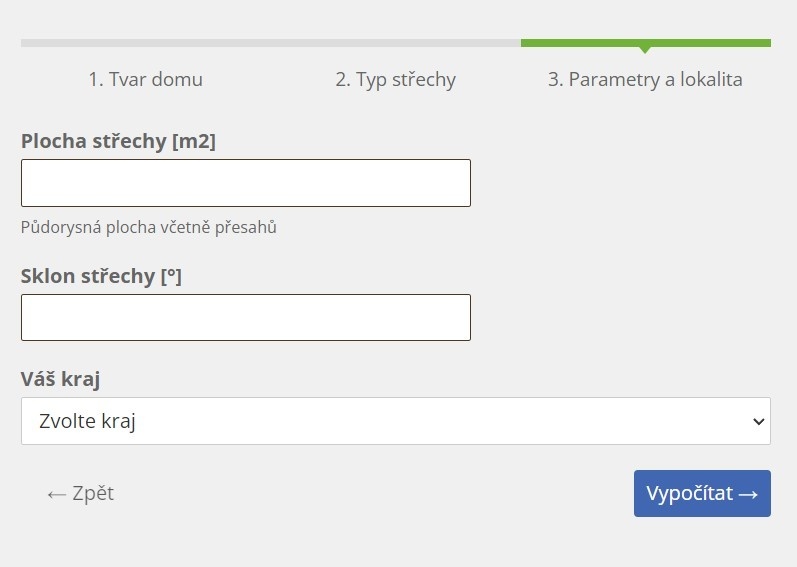The image size is (797, 567).
Task: Click the Zpět back link
Action: click(80, 493)
